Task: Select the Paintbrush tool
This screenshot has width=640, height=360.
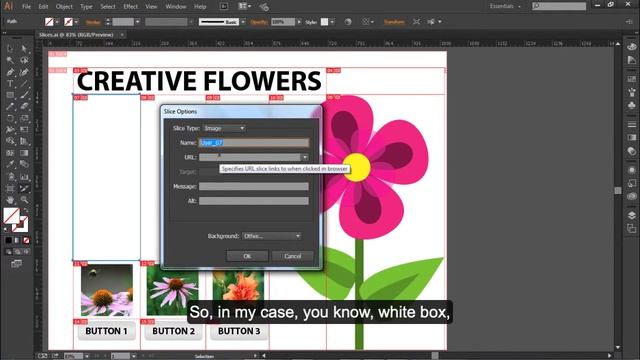Action: [x=24, y=95]
